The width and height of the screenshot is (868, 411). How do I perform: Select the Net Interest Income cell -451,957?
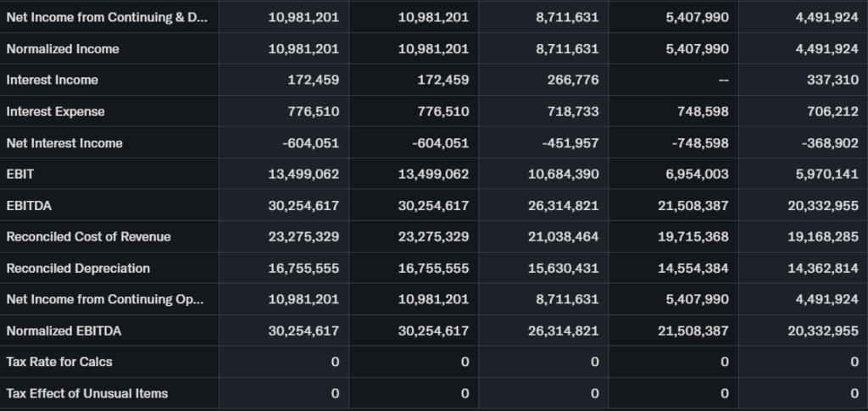pos(570,143)
